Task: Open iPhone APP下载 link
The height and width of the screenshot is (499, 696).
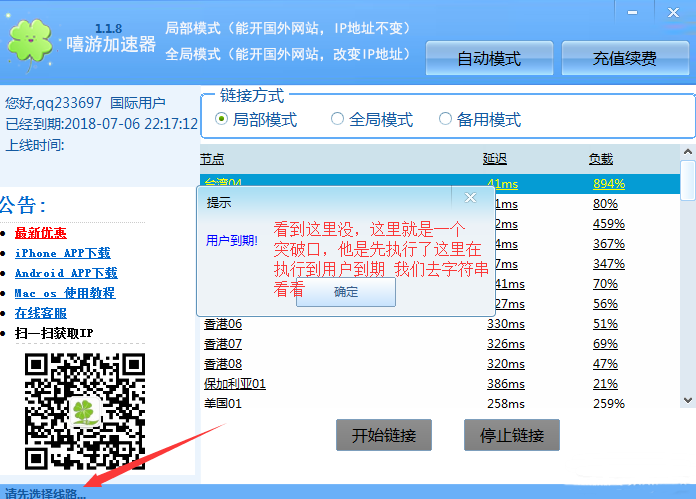Action: point(62,253)
